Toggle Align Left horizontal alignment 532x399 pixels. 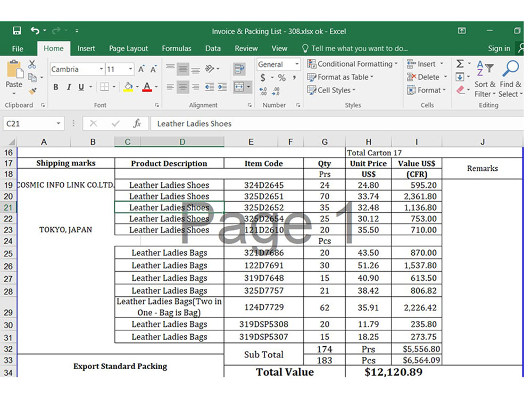[x=170, y=87]
